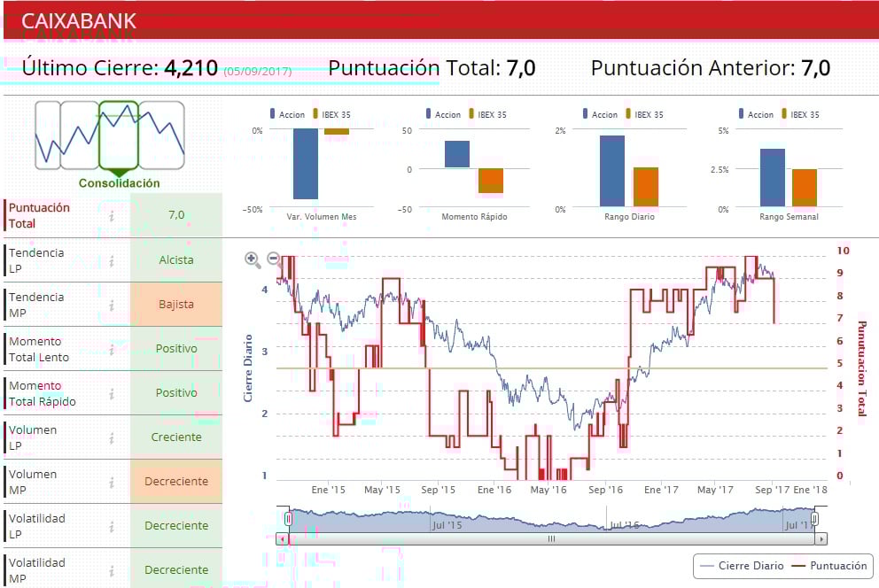Image resolution: width=879 pixels, height=588 pixels.
Task: Click the Rango Semanal chart title
Action: coord(790,217)
